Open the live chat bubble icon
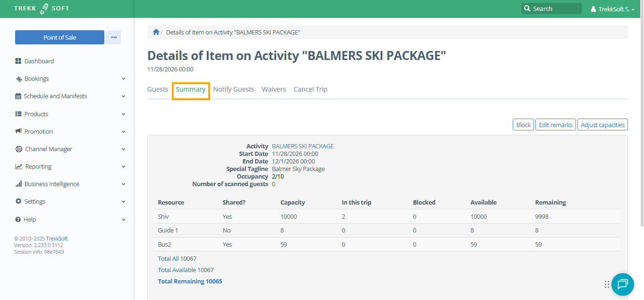The height and width of the screenshot is (300, 644). [622, 284]
